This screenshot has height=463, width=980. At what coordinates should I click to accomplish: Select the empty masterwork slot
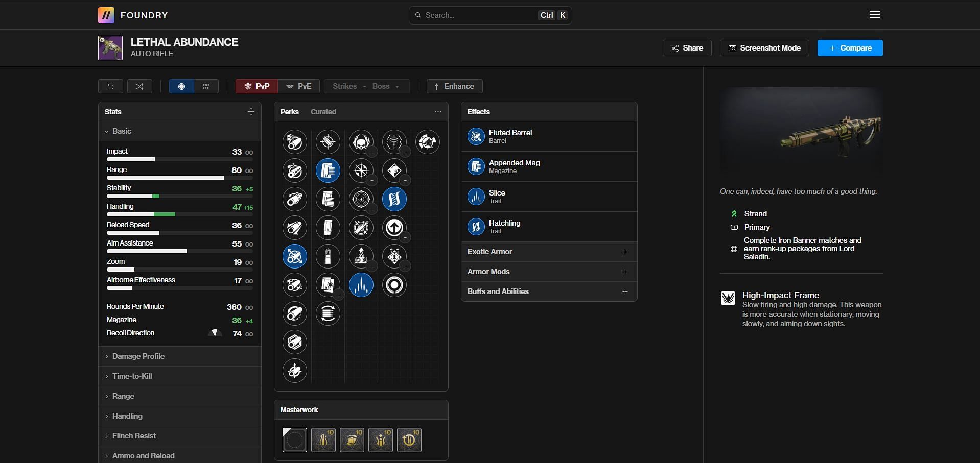[294, 440]
